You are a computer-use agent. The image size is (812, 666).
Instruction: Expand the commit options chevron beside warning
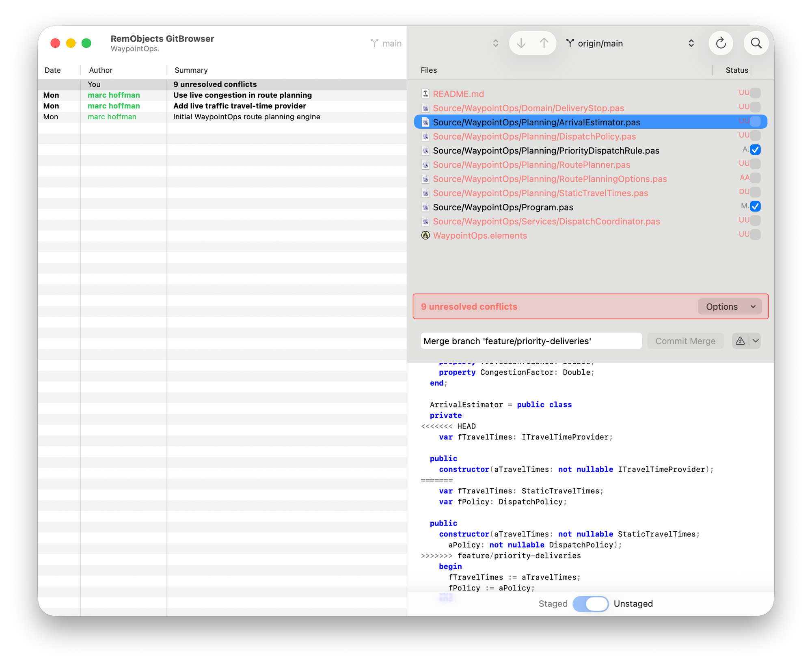[755, 341]
